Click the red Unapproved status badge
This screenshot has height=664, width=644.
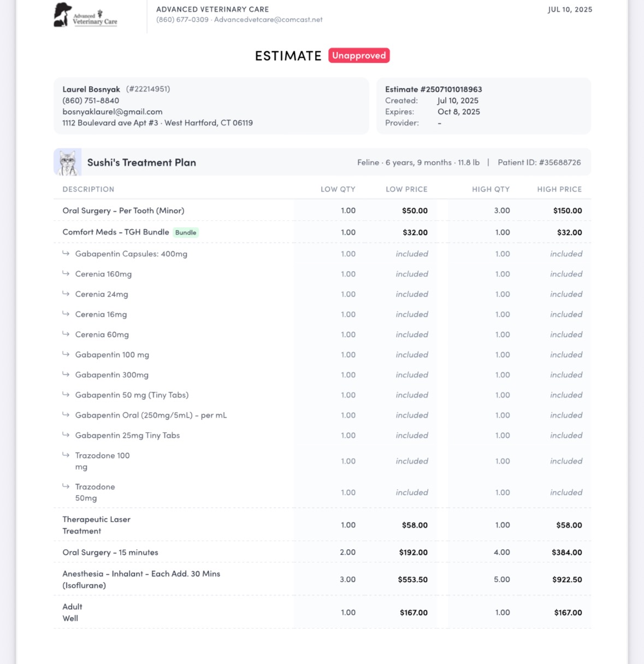[x=359, y=55]
